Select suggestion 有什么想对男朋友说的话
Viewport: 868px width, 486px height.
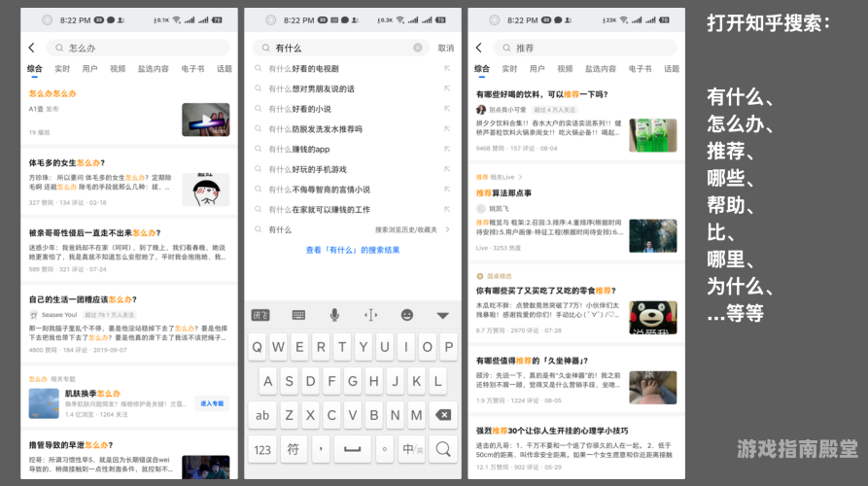(311, 88)
